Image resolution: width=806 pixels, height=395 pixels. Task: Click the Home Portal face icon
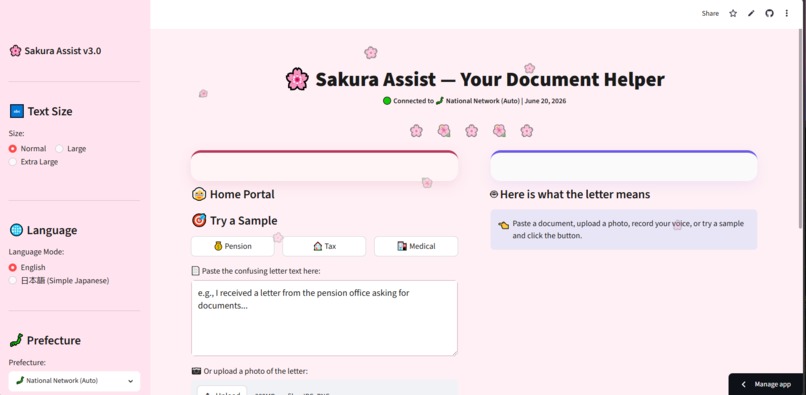199,194
